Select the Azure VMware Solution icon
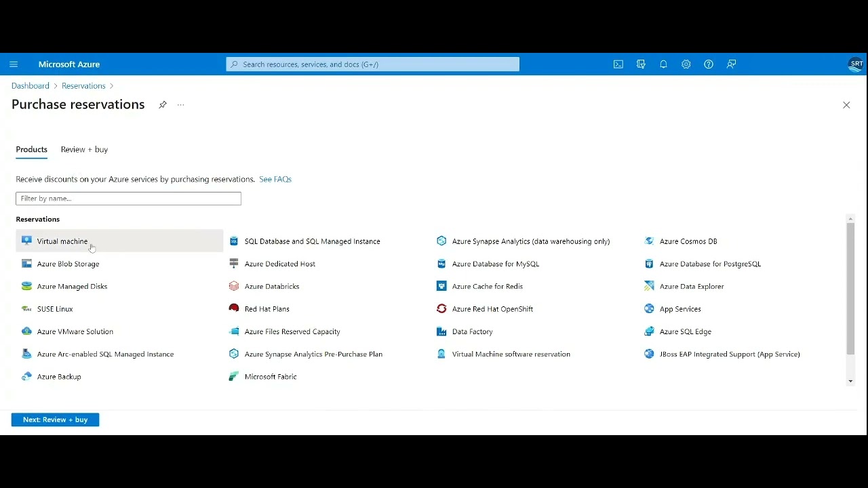The image size is (868, 488). coord(26,331)
